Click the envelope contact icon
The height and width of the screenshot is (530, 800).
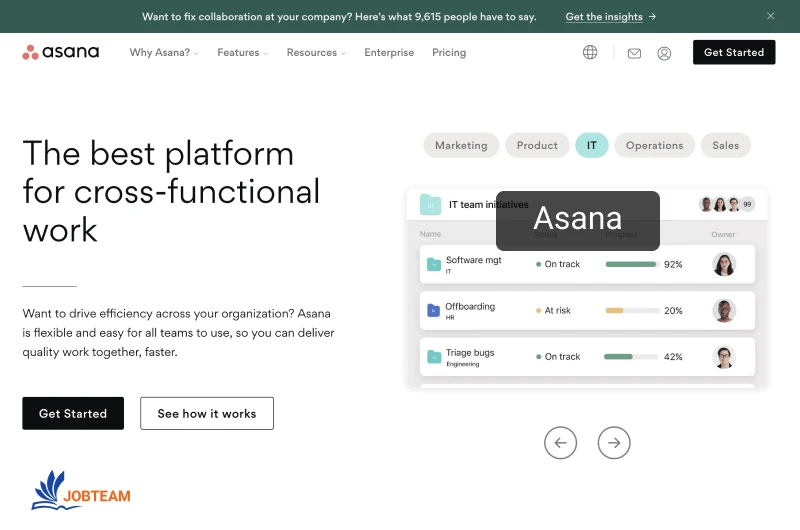(634, 53)
